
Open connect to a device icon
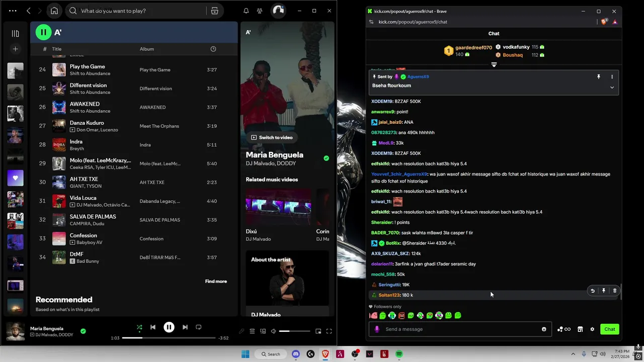263,331
